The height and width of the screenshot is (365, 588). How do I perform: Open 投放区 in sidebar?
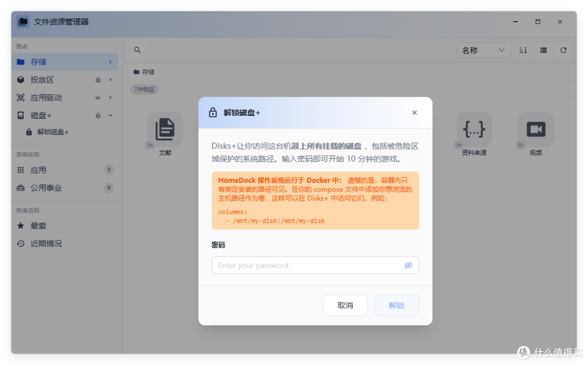[x=65, y=80]
